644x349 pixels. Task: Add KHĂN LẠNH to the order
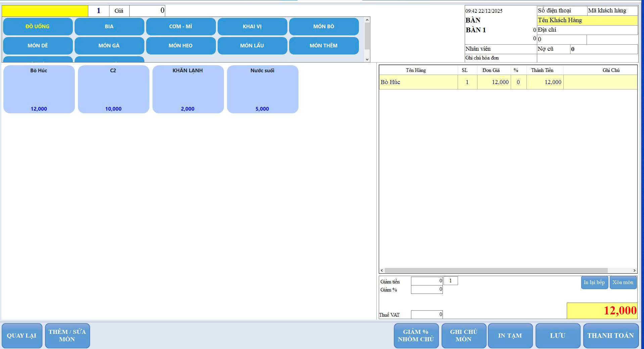pyautogui.click(x=188, y=89)
